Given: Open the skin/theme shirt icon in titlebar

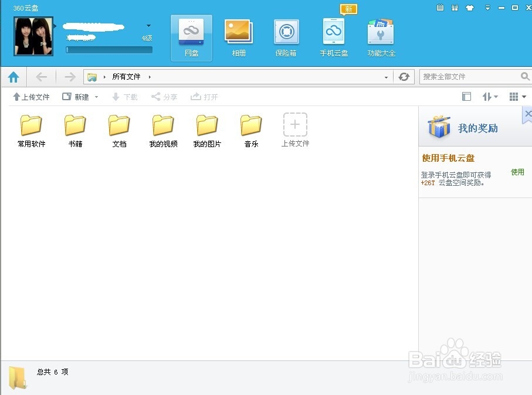Looking at the screenshot, I should coord(469,7).
